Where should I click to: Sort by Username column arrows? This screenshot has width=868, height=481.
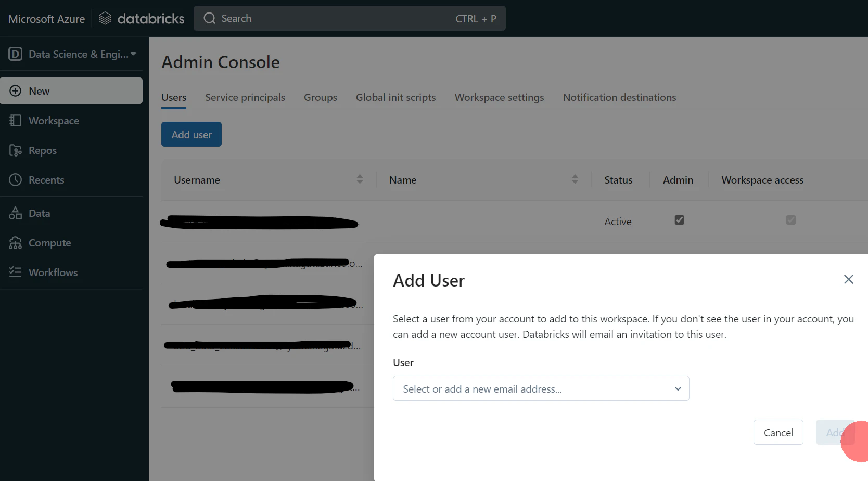click(x=360, y=179)
